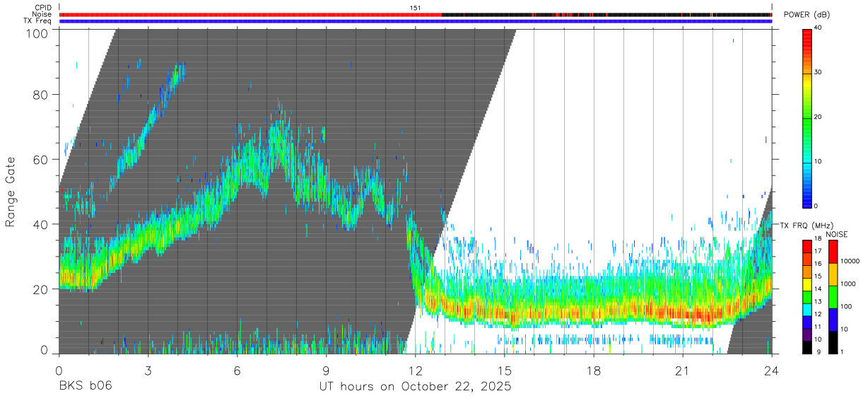Viewport: 868px width, 401px height.
Task: Click the TX Freq label beside the top bar
Action: (x=37, y=21)
